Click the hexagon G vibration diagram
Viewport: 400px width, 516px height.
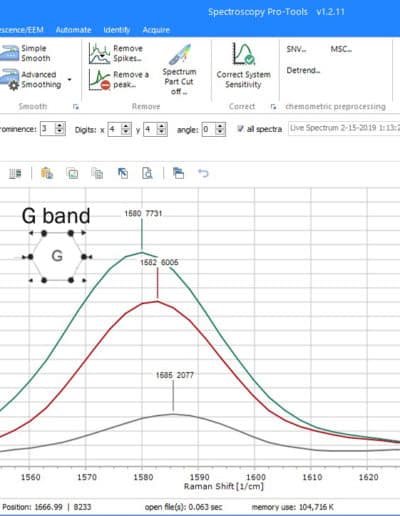click(57, 256)
